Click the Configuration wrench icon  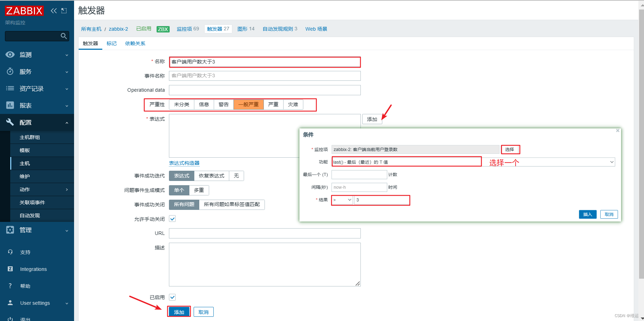pos(10,122)
